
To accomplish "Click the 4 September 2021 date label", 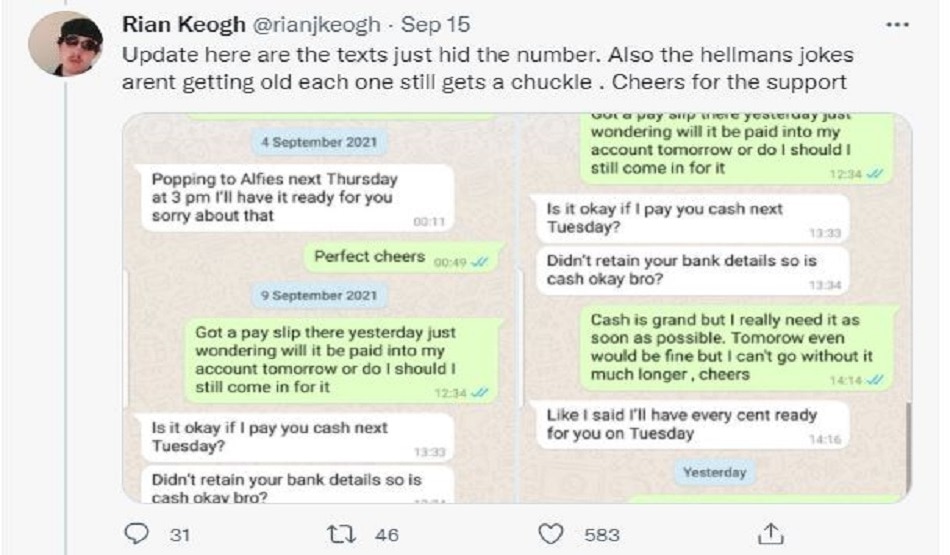I will [x=317, y=143].
